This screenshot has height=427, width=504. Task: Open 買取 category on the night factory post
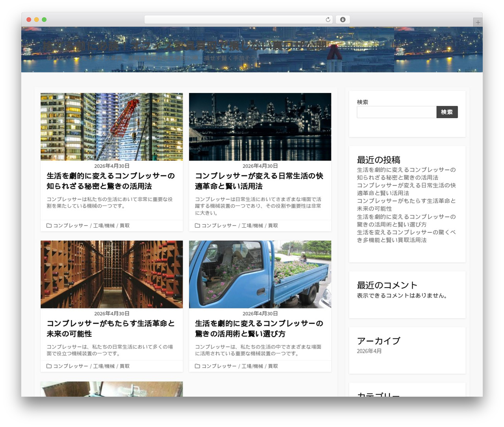273,226
